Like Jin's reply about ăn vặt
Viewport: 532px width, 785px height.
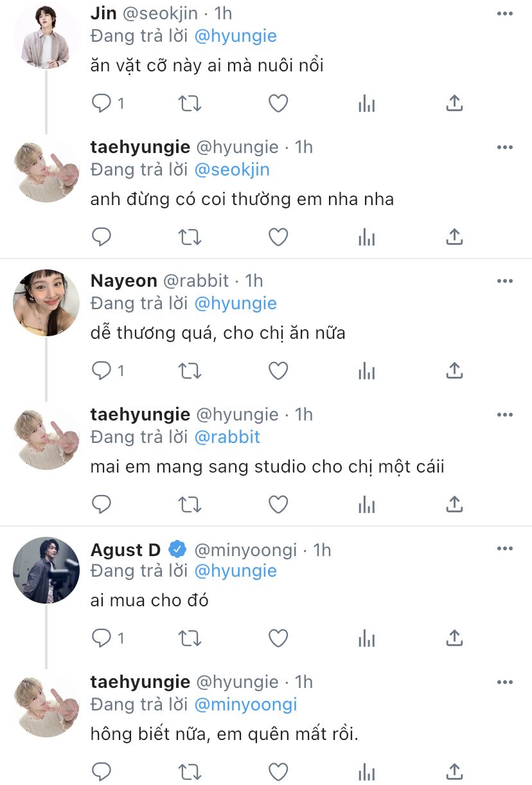(278, 103)
